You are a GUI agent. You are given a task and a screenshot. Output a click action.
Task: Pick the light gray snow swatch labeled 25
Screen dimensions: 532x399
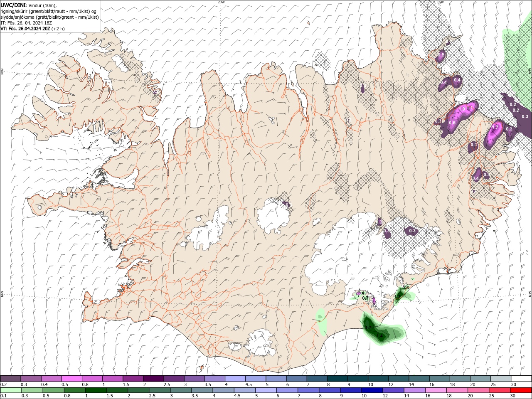click(501, 379)
